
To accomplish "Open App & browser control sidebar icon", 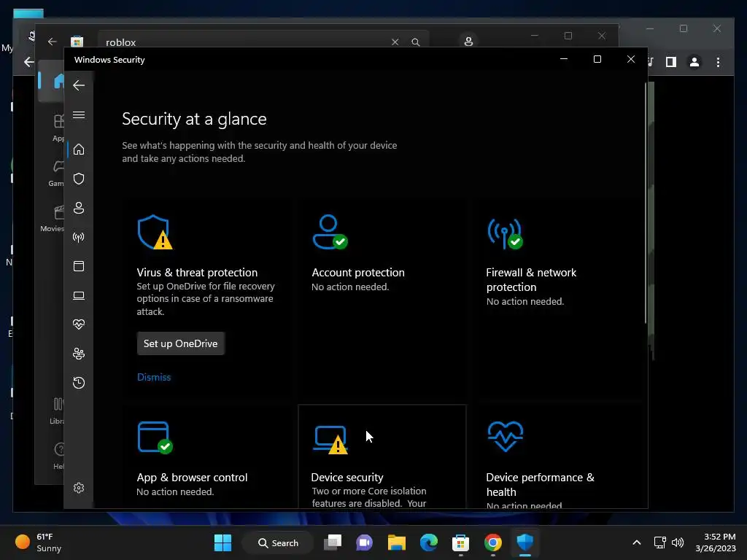I will pos(79,266).
